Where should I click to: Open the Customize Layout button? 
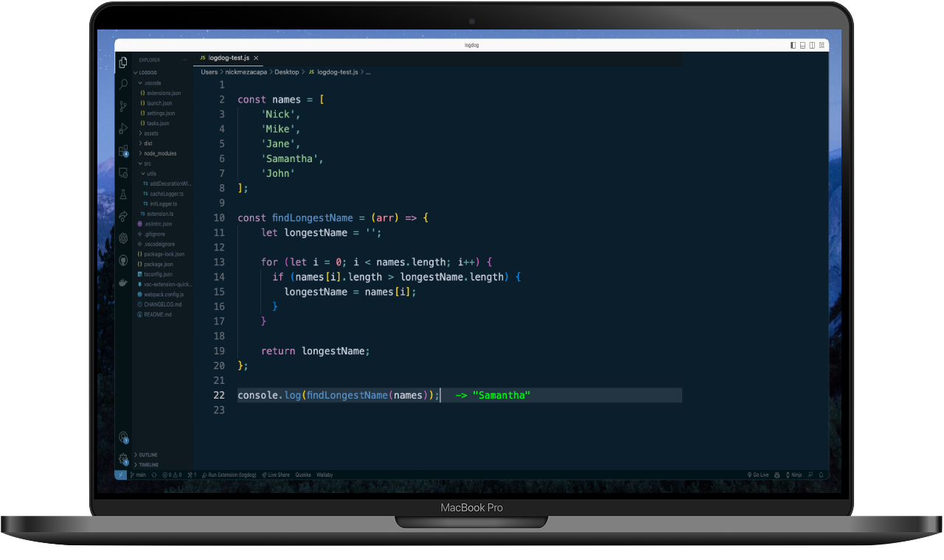coord(822,45)
